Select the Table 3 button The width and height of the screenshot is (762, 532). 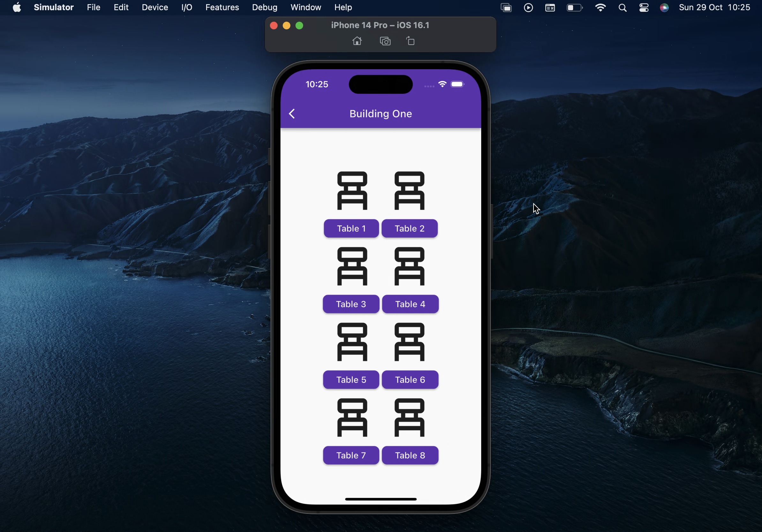point(351,304)
